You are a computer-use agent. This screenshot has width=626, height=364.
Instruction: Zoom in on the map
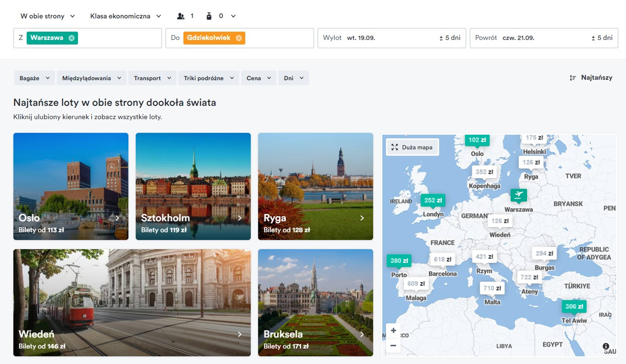[393, 330]
